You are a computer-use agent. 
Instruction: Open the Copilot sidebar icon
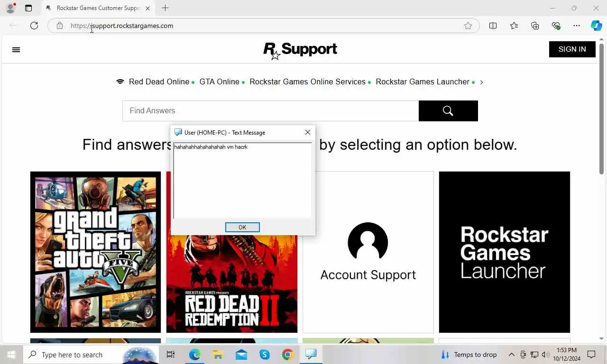(x=596, y=26)
